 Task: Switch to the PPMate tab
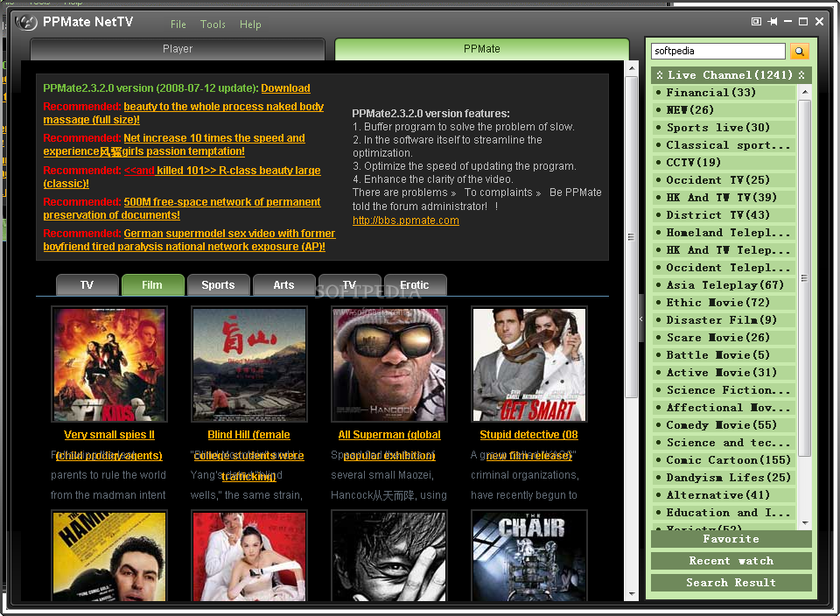coord(481,49)
